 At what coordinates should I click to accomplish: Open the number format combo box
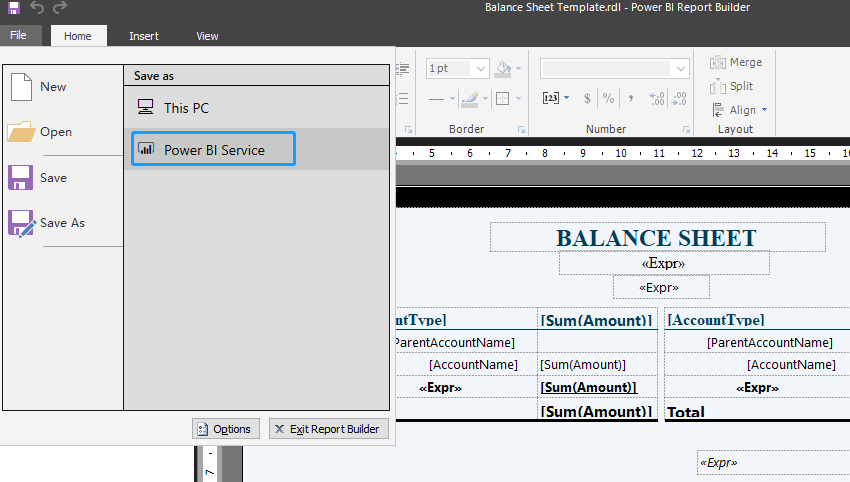point(615,68)
